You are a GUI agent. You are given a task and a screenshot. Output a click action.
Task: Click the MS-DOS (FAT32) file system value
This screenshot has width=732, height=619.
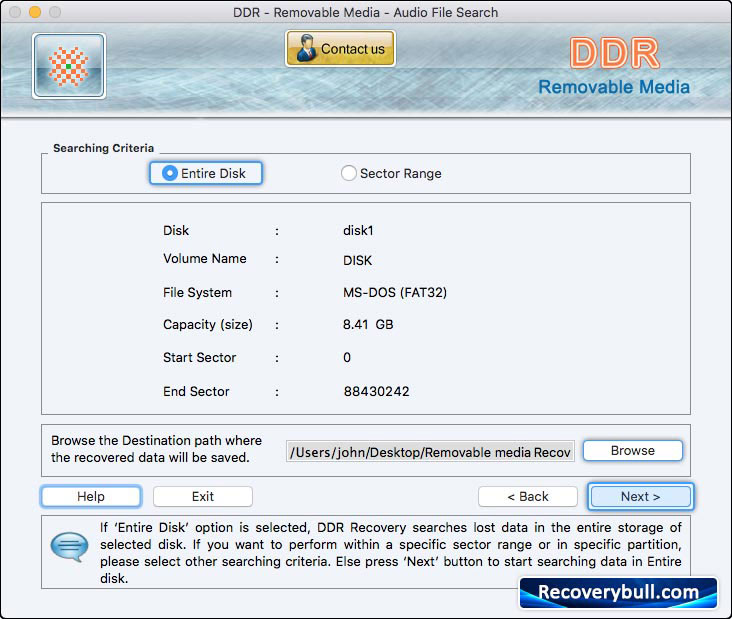click(394, 293)
